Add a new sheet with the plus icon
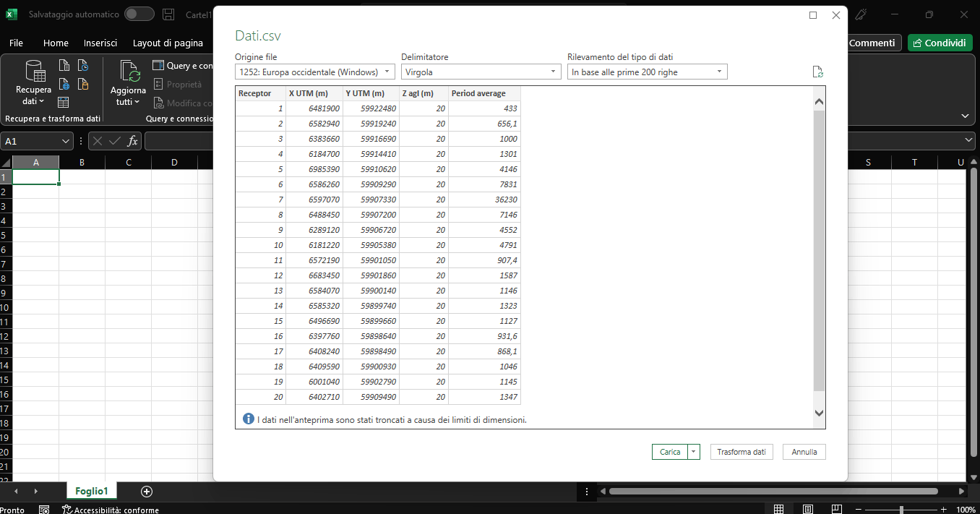This screenshot has width=980, height=514. coord(147,492)
